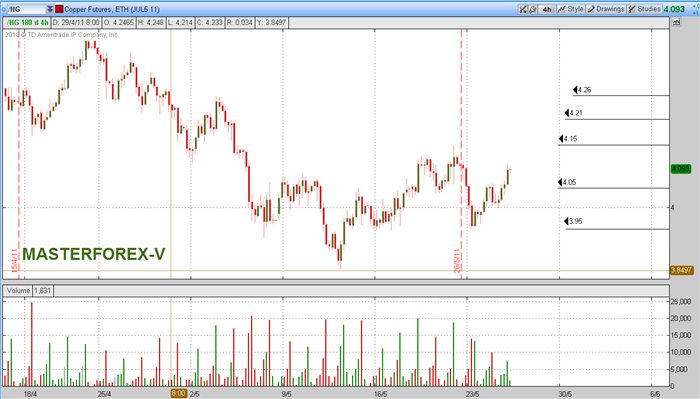Click the magnifier zoom icon in toolbar
Viewport: 700px width, 399px height.
[x=532, y=9]
